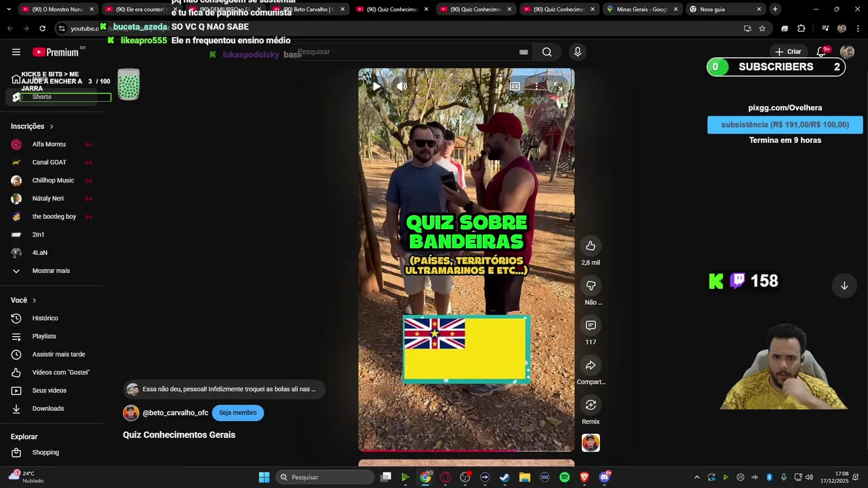Show hidden system tray icons
This screenshot has width=868, height=488.
[x=696, y=477]
